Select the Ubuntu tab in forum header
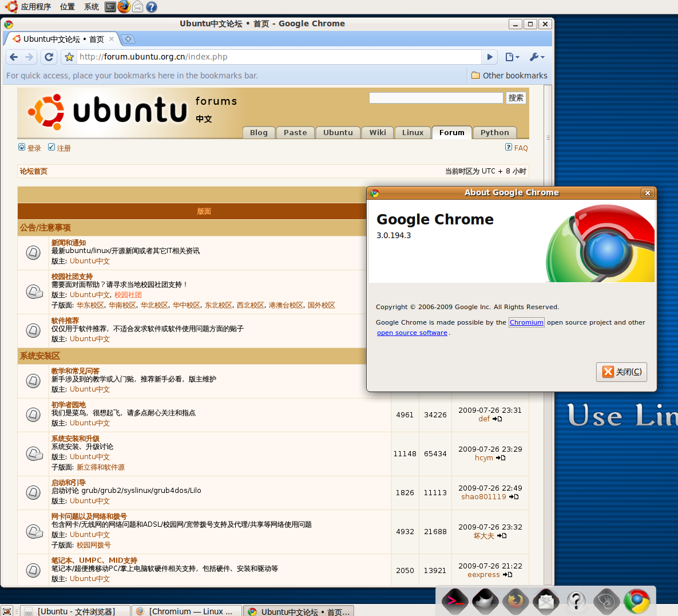The image size is (678, 616). point(338,132)
